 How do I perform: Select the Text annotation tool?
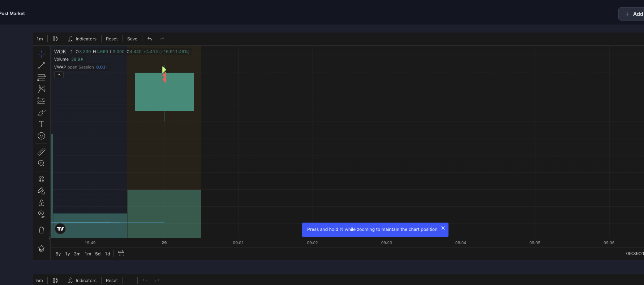click(42, 124)
